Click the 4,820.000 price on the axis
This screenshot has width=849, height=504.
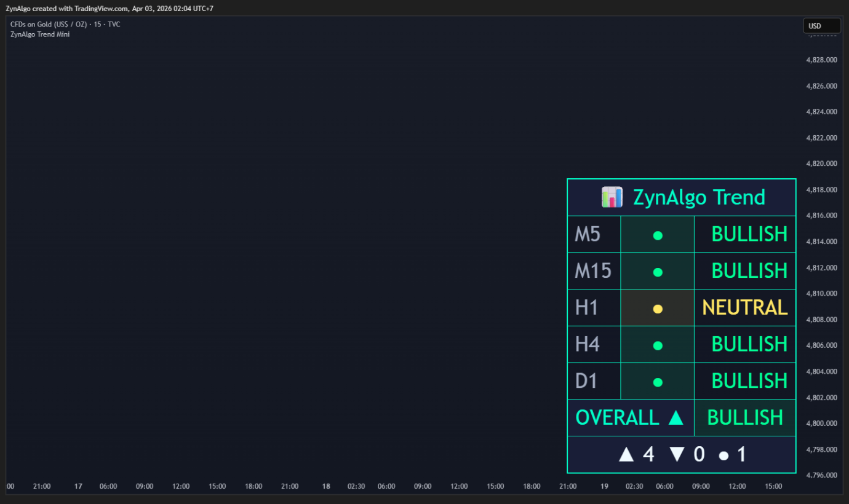tap(821, 163)
